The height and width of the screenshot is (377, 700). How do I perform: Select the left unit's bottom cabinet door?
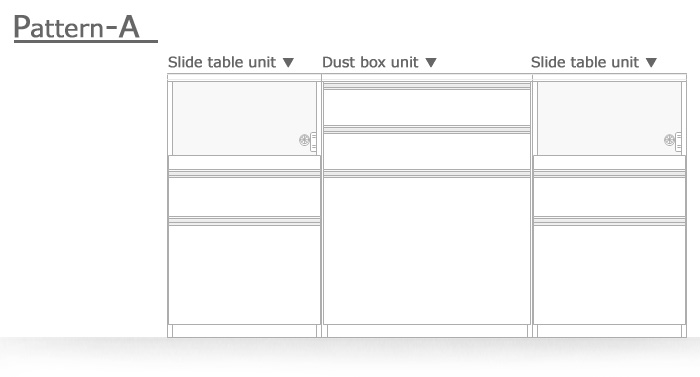[x=244, y=275]
